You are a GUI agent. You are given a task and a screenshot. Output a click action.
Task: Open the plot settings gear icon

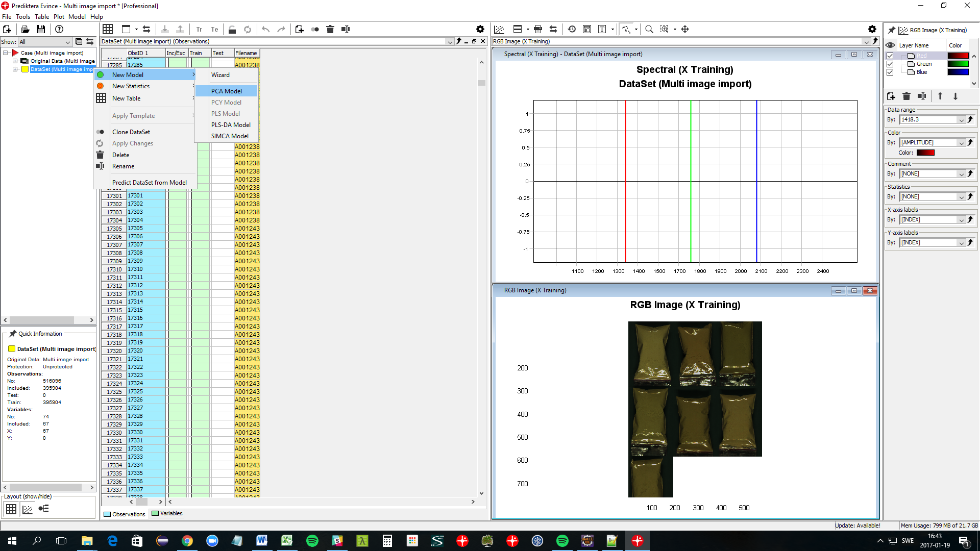coord(872,30)
